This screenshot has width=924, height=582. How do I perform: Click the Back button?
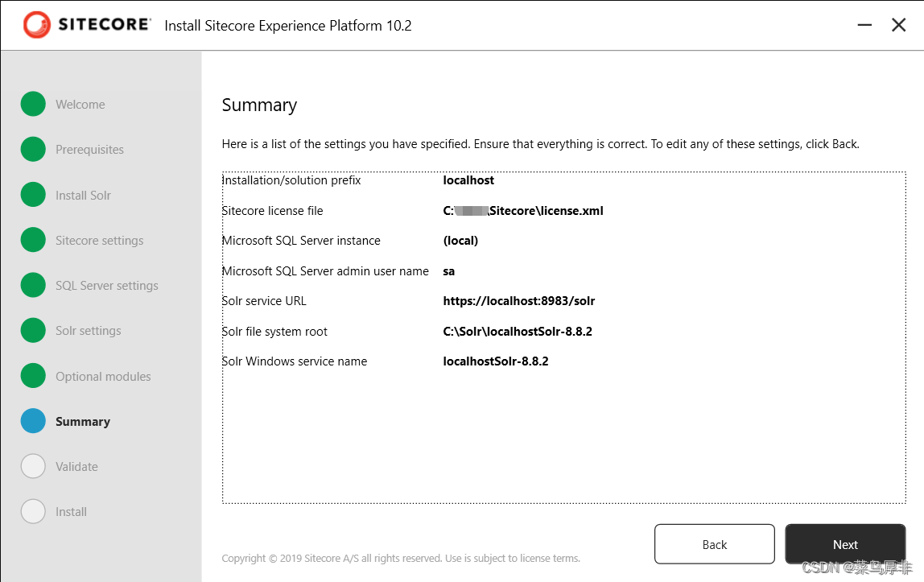(x=714, y=544)
